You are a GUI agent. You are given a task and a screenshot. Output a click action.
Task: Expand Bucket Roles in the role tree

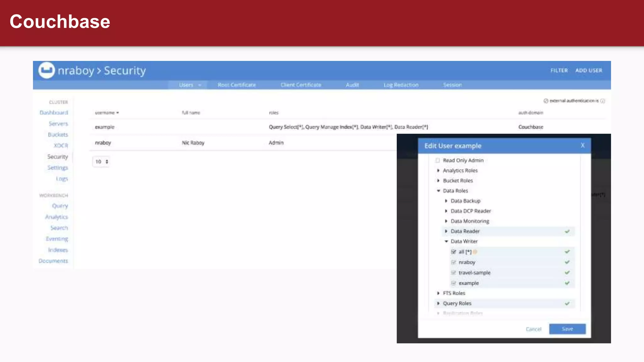tap(438, 180)
